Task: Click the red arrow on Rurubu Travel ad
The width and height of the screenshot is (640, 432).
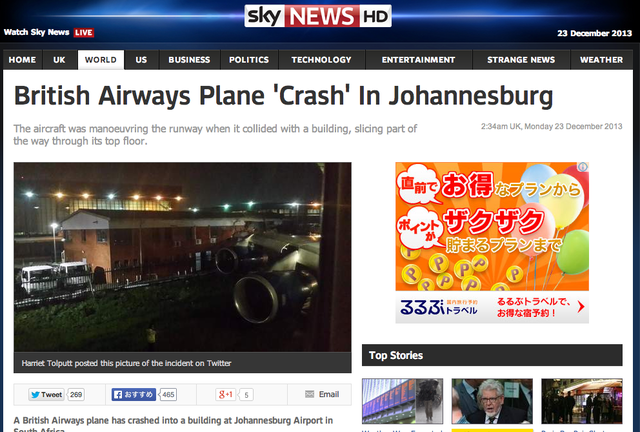Action: tap(581, 307)
